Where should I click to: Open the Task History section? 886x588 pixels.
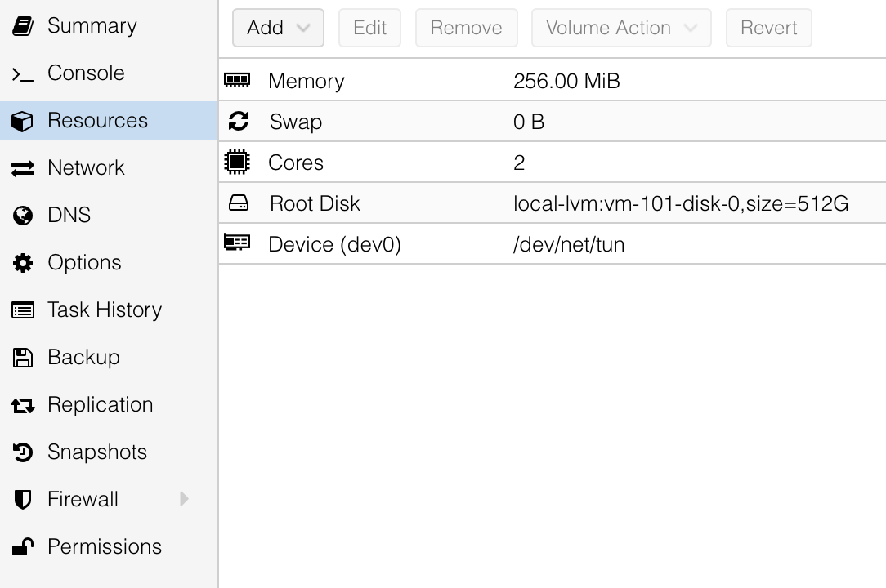tap(104, 310)
